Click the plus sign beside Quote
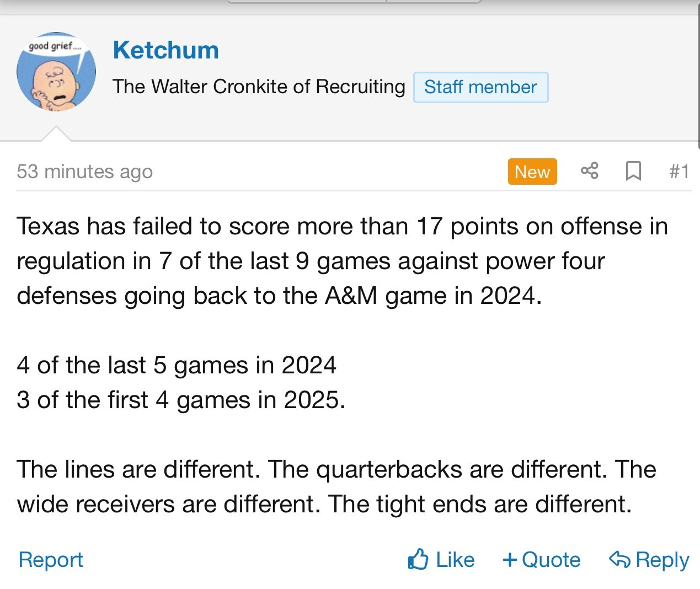 pyautogui.click(x=510, y=560)
